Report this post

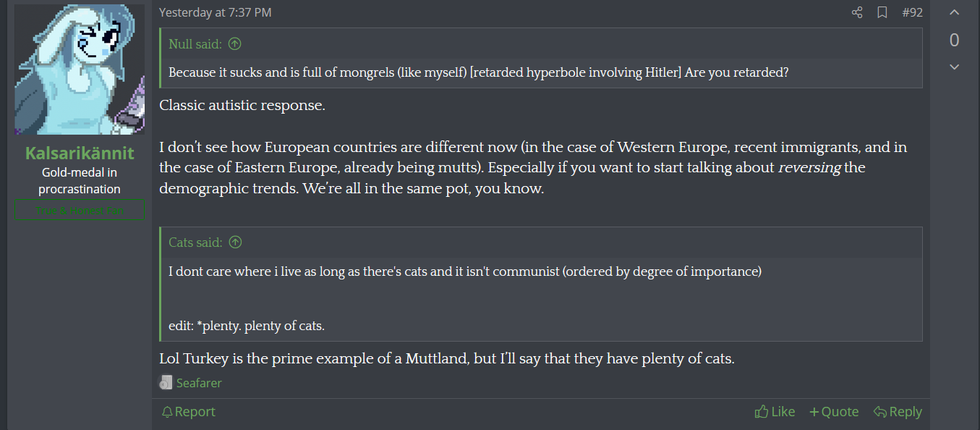(188, 412)
